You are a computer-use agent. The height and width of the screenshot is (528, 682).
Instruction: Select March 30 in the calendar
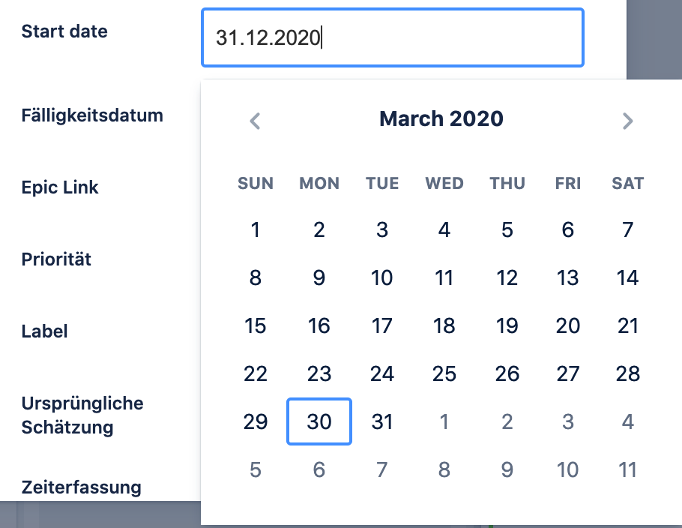coord(319,421)
